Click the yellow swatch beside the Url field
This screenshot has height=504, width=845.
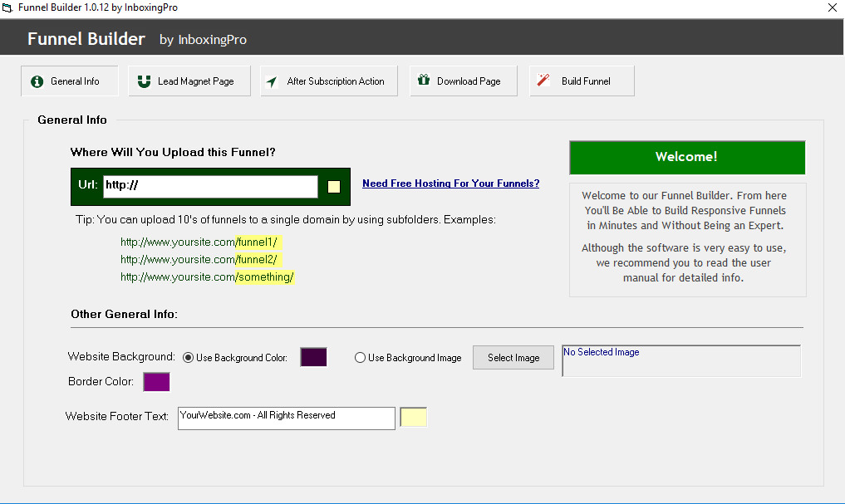[x=334, y=187]
